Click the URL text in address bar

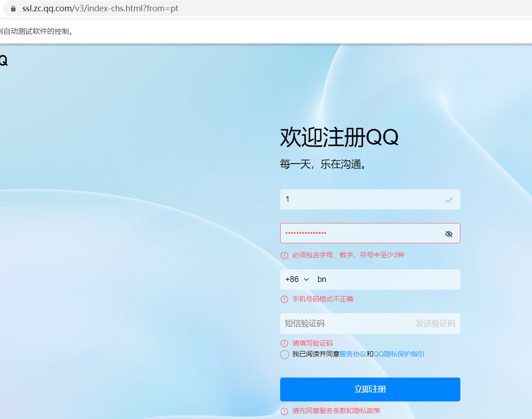(100, 9)
